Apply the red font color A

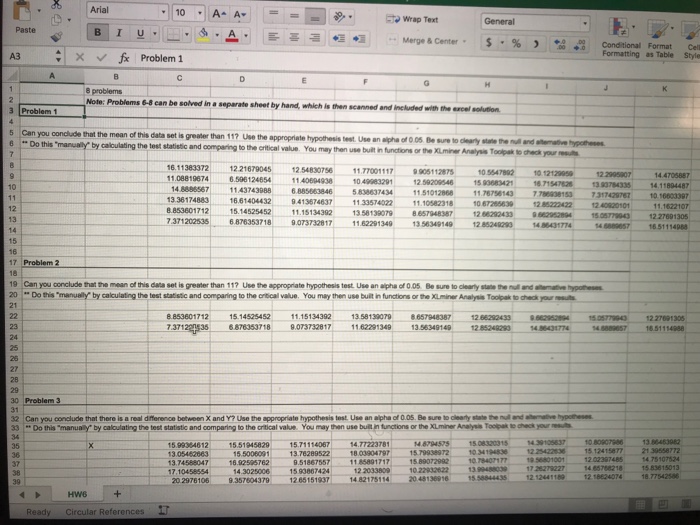pyautogui.click(x=232, y=35)
